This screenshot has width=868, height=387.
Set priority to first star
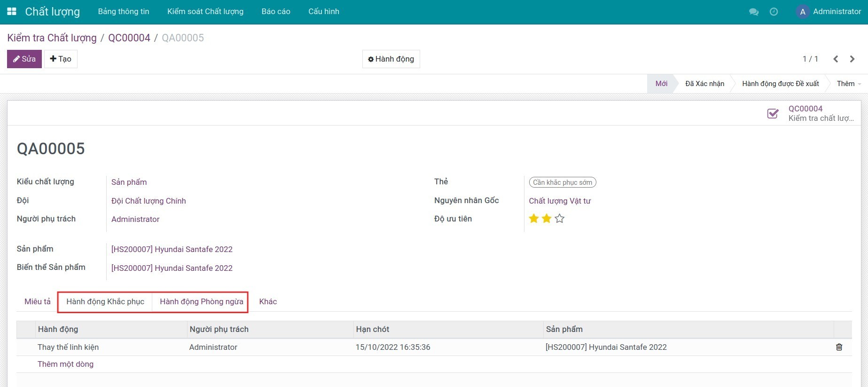(534, 219)
